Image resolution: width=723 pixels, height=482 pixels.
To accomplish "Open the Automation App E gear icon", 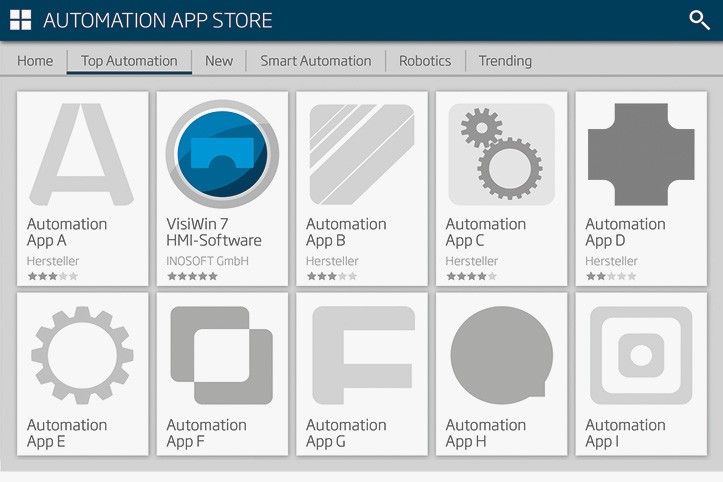I will click(82, 355).
